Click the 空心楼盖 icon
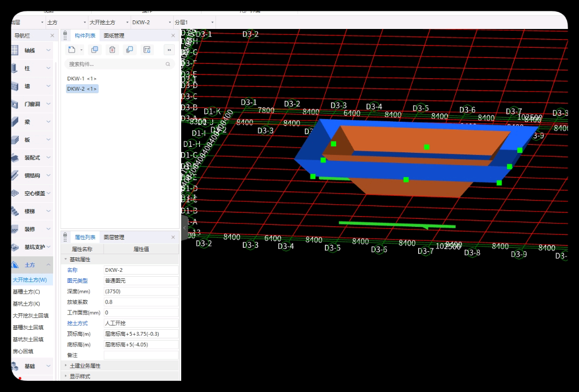The height and width of the screenshot is (392, 579). [15, 193]
